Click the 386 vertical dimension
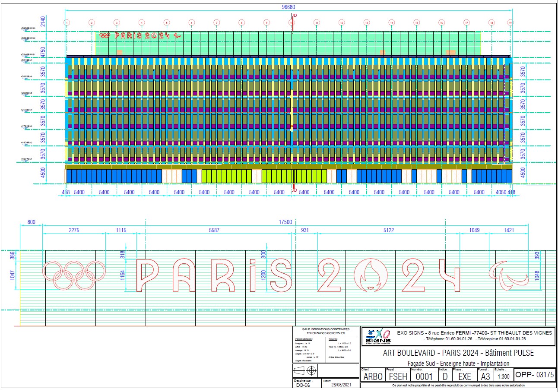This screenshot has width=558, height=392. point(12,255)
